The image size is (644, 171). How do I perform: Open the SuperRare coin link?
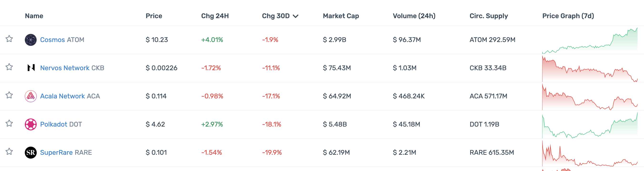[56, 152]
